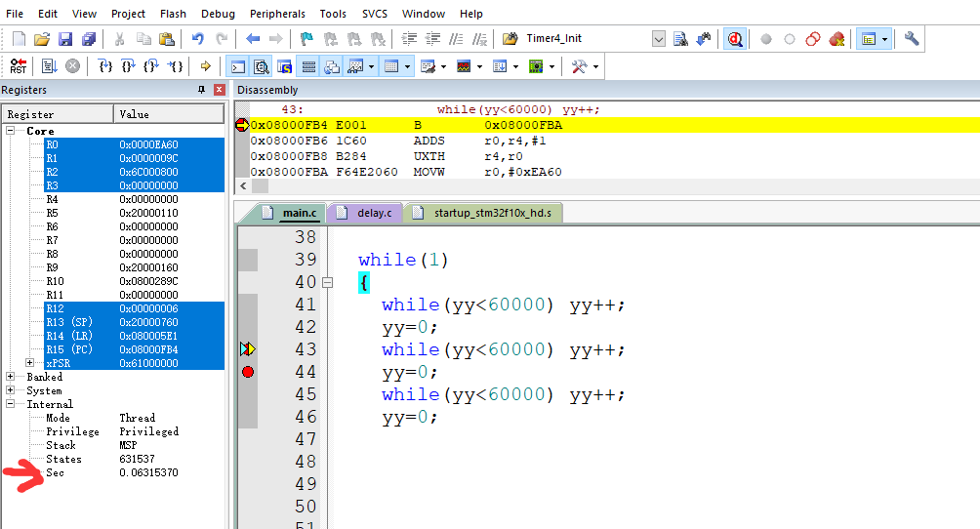
Task: Click the Disassembly scroll-left arrow
Action: (x=243, y=185)
